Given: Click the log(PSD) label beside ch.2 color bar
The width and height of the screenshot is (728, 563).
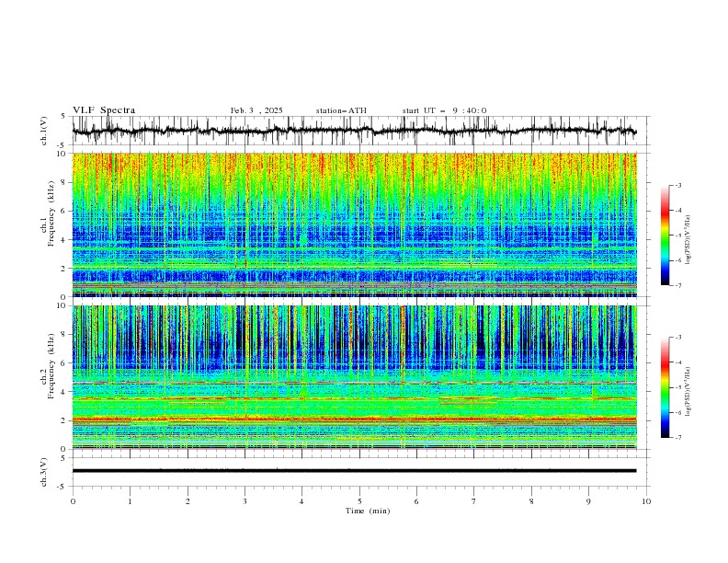Looking at the screenshot, I should pyautogui.click(x=688, y=391).
